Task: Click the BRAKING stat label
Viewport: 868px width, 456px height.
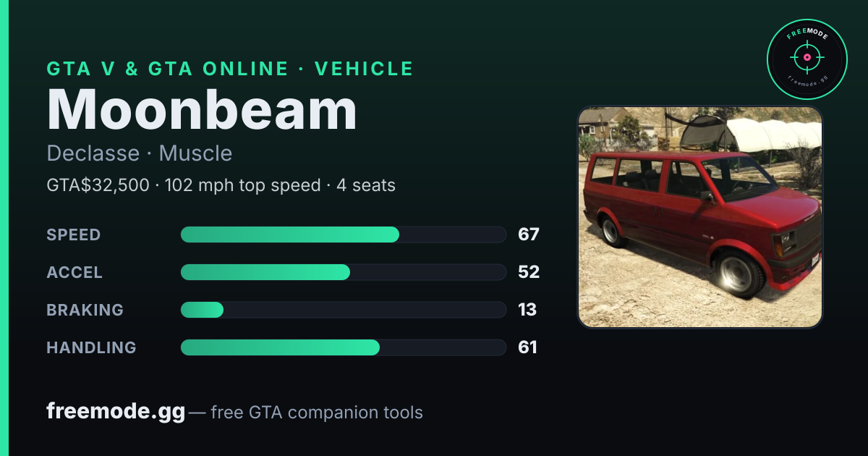Action: (x=85, y=310)
